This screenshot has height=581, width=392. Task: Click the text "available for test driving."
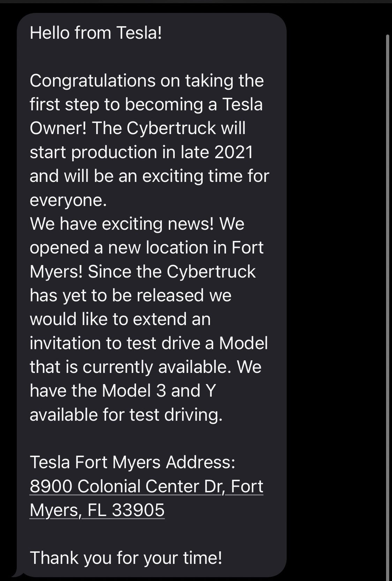(x=126, y=415)
